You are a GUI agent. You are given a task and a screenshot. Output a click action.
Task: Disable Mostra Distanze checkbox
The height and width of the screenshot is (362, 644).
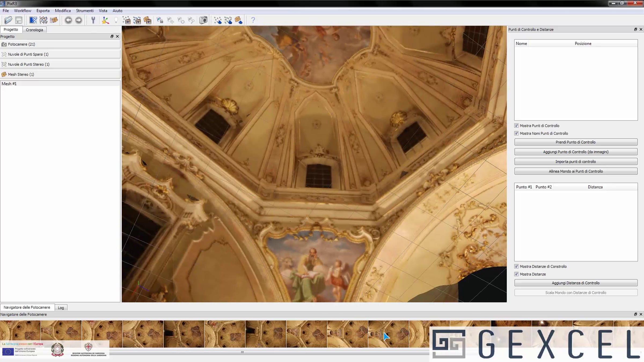[x=516, y=274]
